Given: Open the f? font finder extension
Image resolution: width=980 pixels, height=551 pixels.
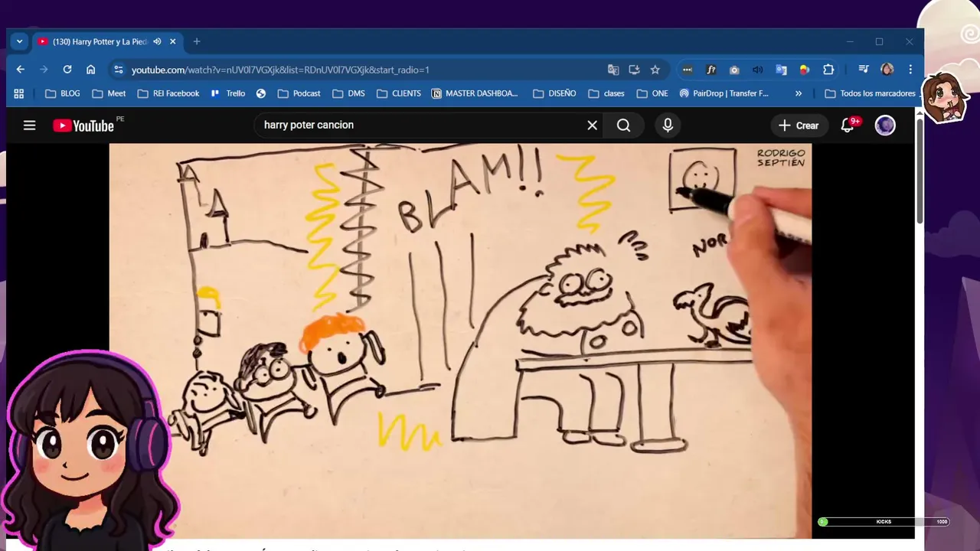Looking at the screenshot, I should [x=710, y=70].
